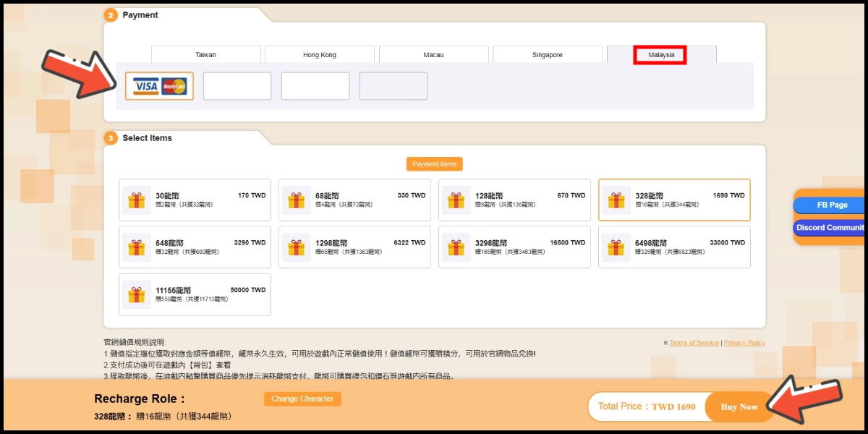Click the gift icon of the 648 coin pack
Image resolution: width=868 pixels, height=434 pixels.
coord(137,247)
